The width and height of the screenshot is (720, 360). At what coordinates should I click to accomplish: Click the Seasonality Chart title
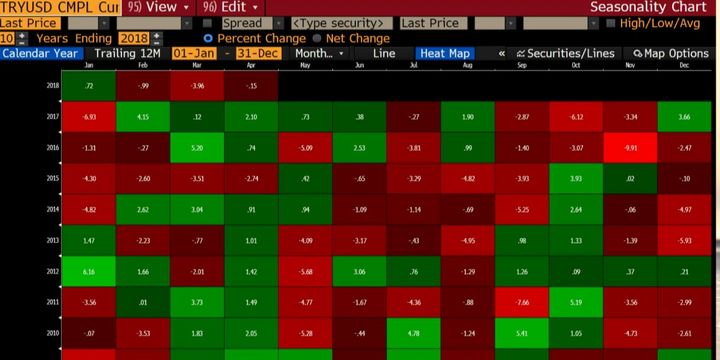click(x=648, y=7)
